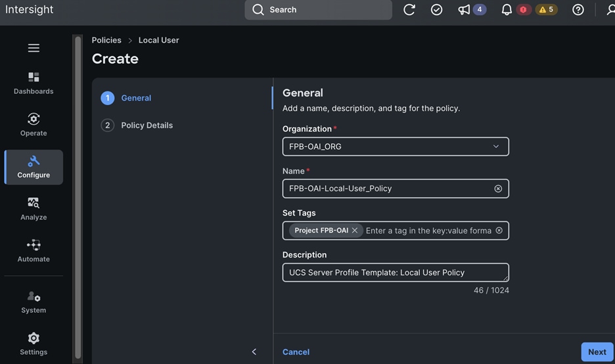
Task: Click the Next button
Action: [x=597, y=352]
